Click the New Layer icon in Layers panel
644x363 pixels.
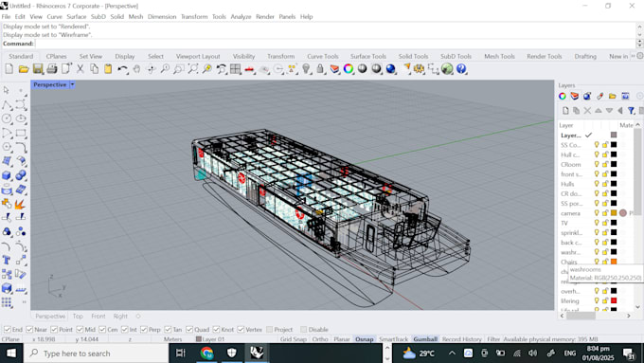click(565, 111)
